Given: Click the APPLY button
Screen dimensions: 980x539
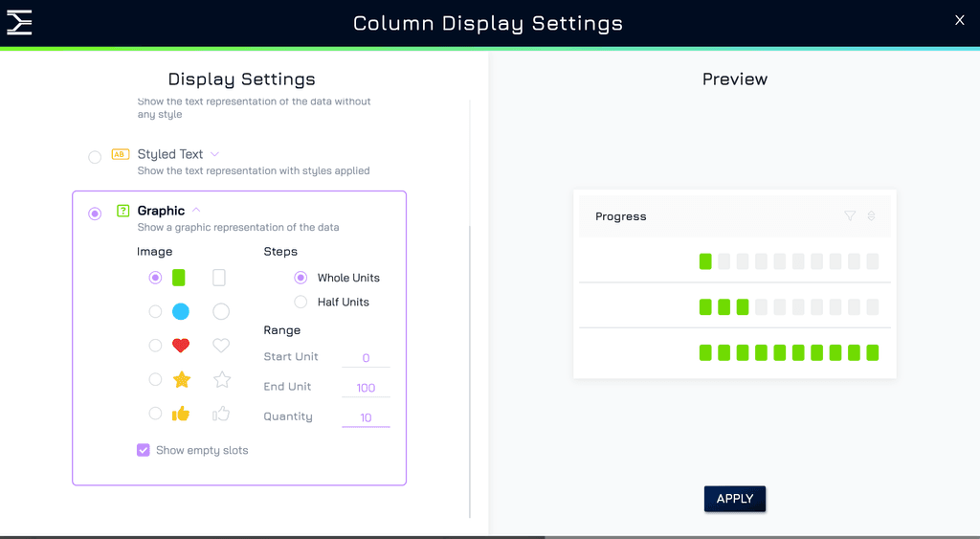Looking at the screenshot, I should coord(735,499).
